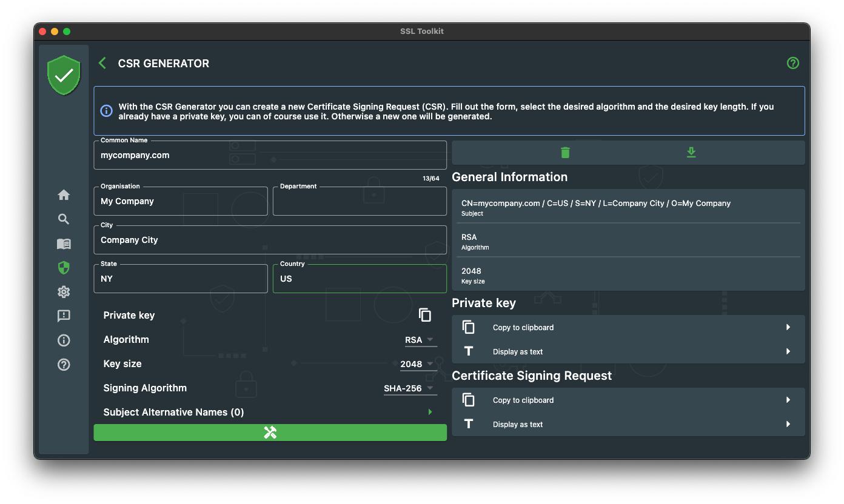
Task: Click the trash icon to delete CSR
Action: coord(565,153)
